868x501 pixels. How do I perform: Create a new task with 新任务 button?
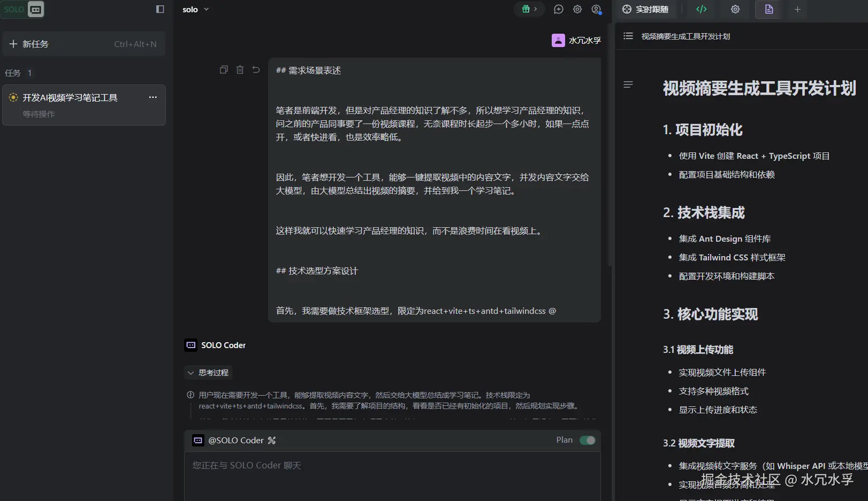[29, 43]
